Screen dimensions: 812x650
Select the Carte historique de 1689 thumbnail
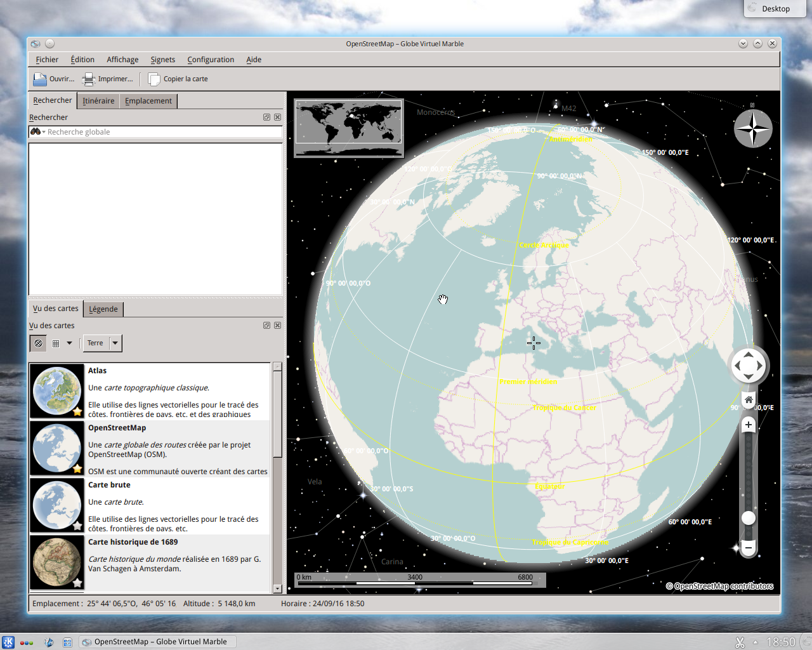pos(57,562)
